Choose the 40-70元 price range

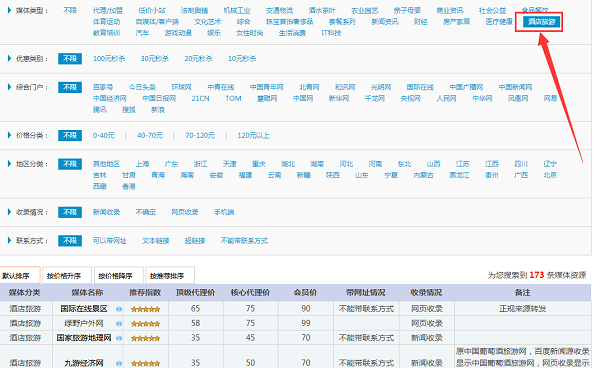[150, 135]
